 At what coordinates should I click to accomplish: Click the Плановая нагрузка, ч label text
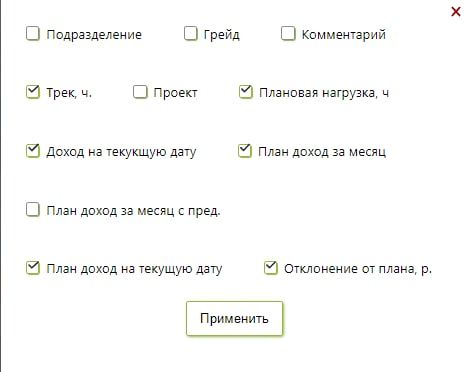coord(324,93)
